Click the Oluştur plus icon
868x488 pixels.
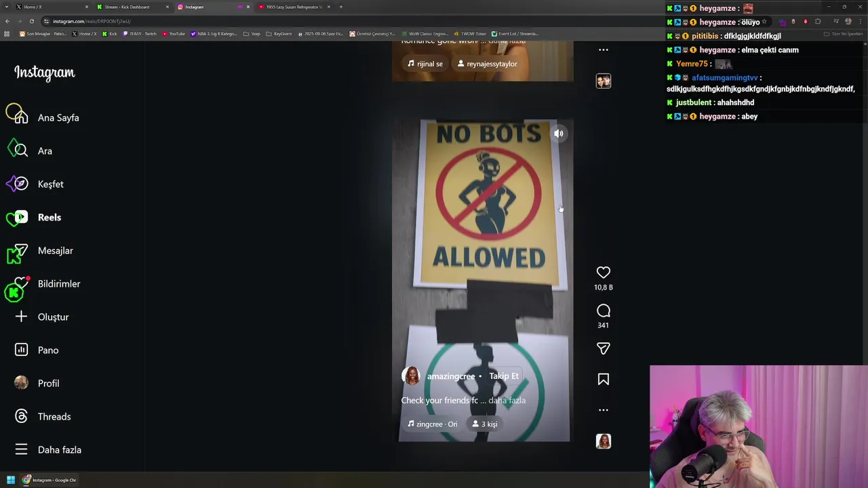[21, 317]
